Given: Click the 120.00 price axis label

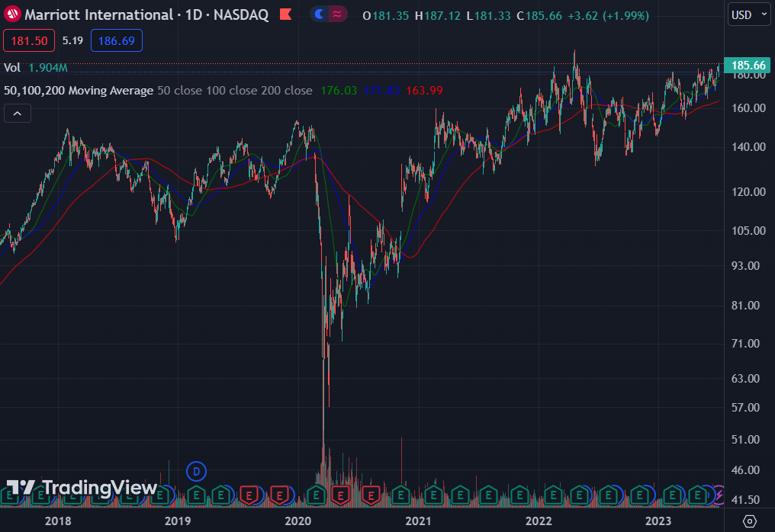Looking at the screenshot, I should (x=748, y=191).
